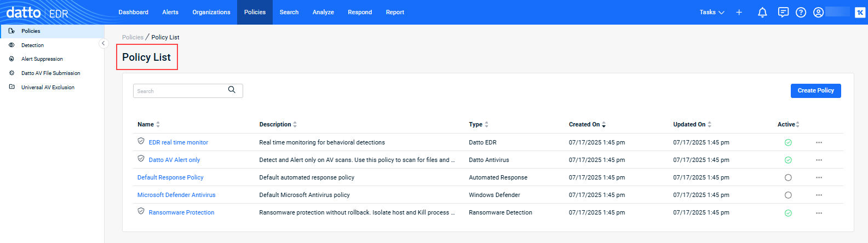Click the Detection eye icon in sidebar
Viewport: 868px width, 243px height.
(x=12, y=45)
